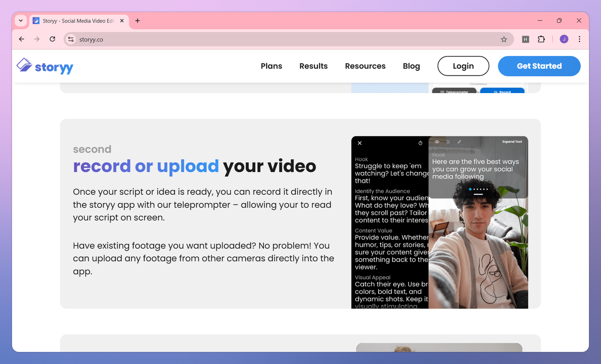Open the J profile avatar
The width and height of the screenshot is (601, 364).
point(564,39)
